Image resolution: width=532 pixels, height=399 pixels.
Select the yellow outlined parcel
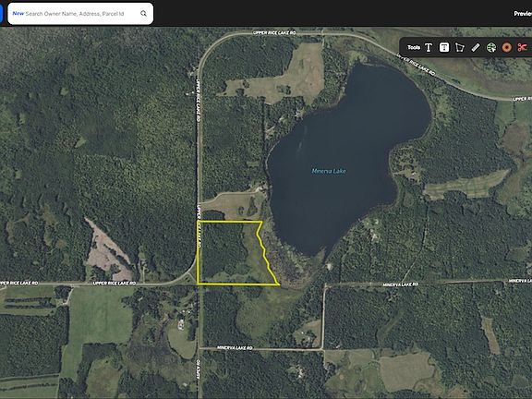(231, 253)
